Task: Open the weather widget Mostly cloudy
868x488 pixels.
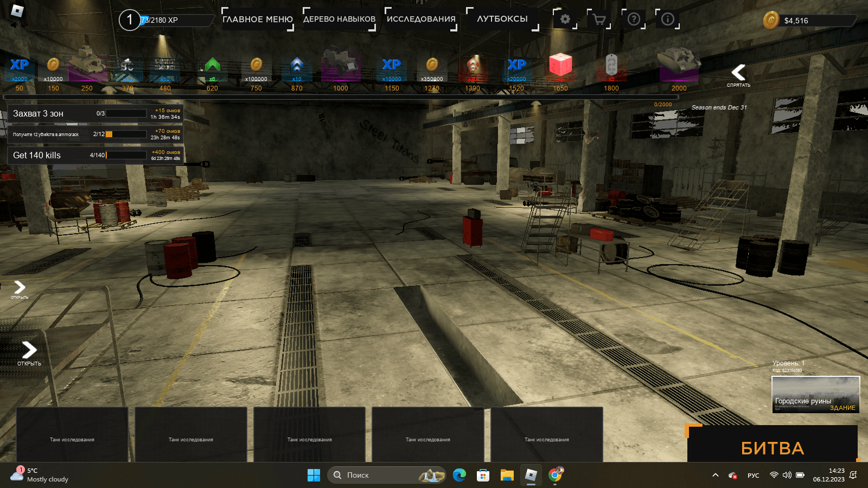Action: (x=39, y=475)
